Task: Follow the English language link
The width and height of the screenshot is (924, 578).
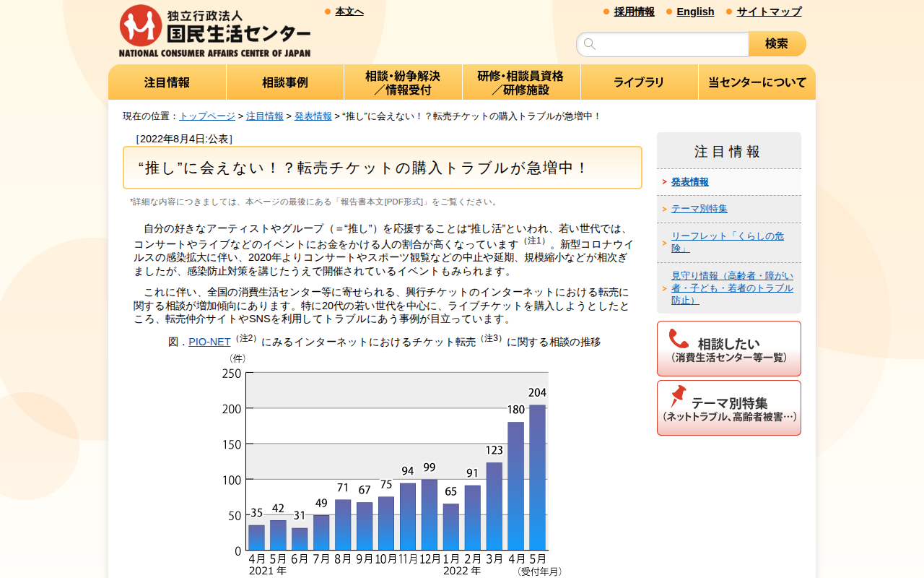Action: tap(695, 12)
